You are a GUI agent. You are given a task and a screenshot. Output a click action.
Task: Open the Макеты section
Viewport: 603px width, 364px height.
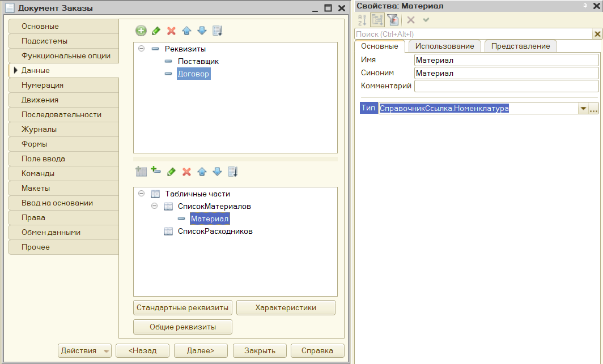[x=63, y=189]
